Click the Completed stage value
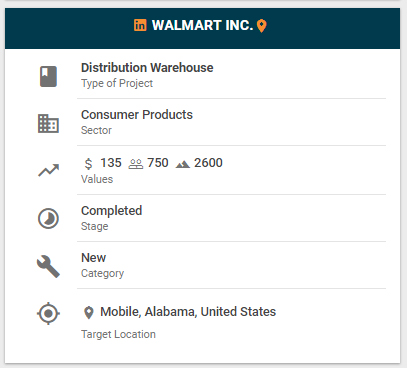 pyautogui.click(x=112, y=211)
